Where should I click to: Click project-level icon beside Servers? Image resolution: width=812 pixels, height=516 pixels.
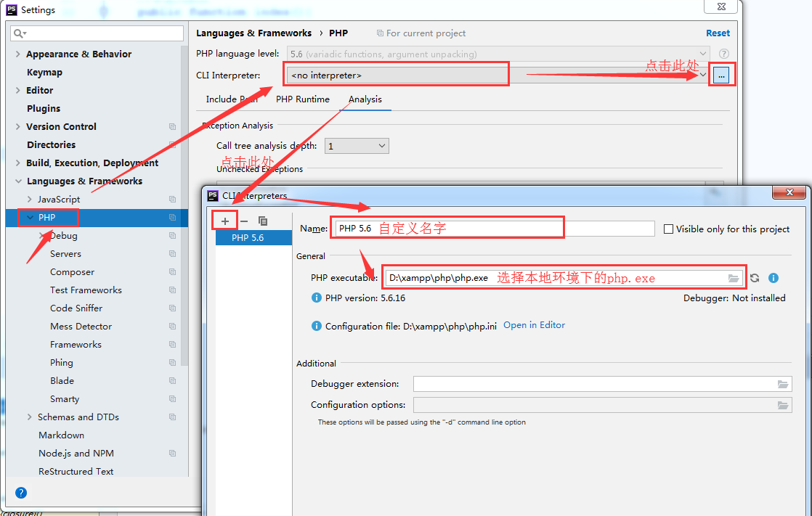(x=172, y=253)
